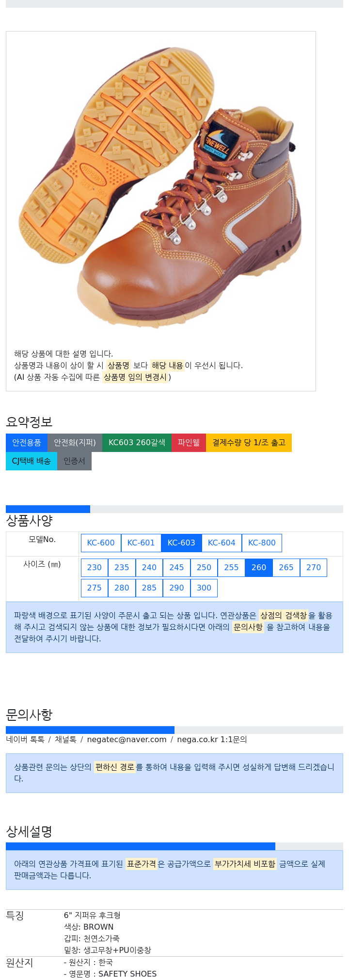Screen dimensions: 349x980
Task: Pick the 280 size button
Action: click(122, 588)
